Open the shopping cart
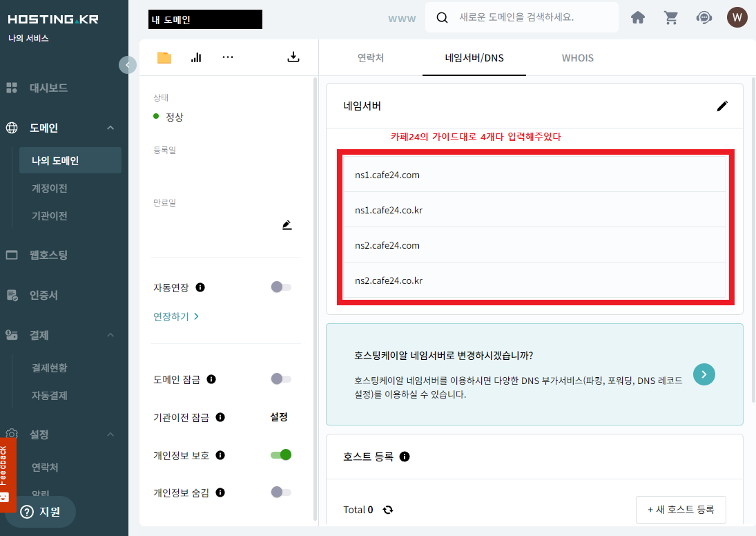Image resolution: width=756 pixels, height=536 pixels. pyautogui.click(x=670, y=18)
